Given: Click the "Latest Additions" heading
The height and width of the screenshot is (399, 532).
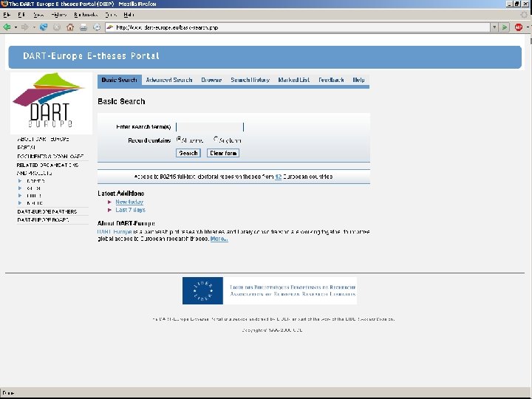Looking at the screenshot, I should [120, 194].
